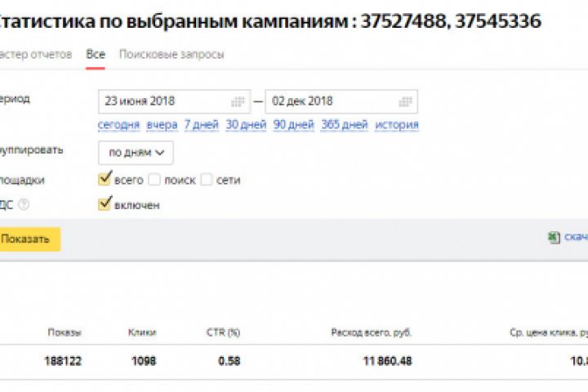Viewport: 588px width, 392px height.
Task: Click the "вчера" period link
Action: [162, 125]
